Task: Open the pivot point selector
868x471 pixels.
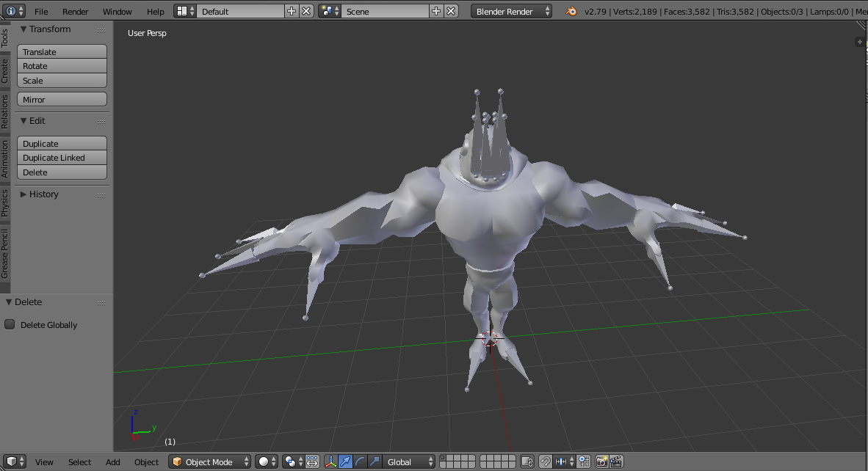Action: (x=293, y=461)
